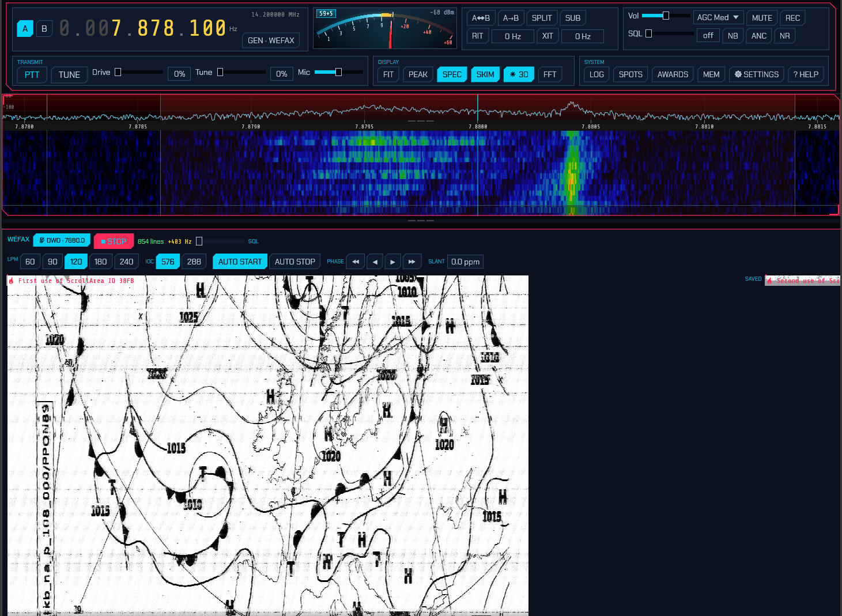Open SETTINGS with the gear icon

[756, 74]
